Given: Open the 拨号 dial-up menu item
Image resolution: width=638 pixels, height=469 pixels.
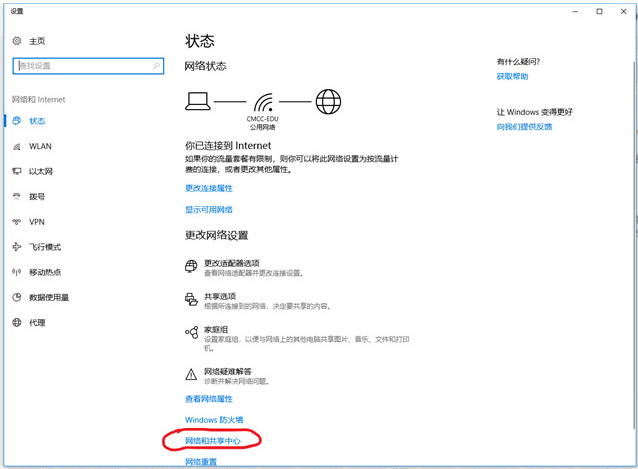Looking at the screenshot, I should [x=37, y=197].
